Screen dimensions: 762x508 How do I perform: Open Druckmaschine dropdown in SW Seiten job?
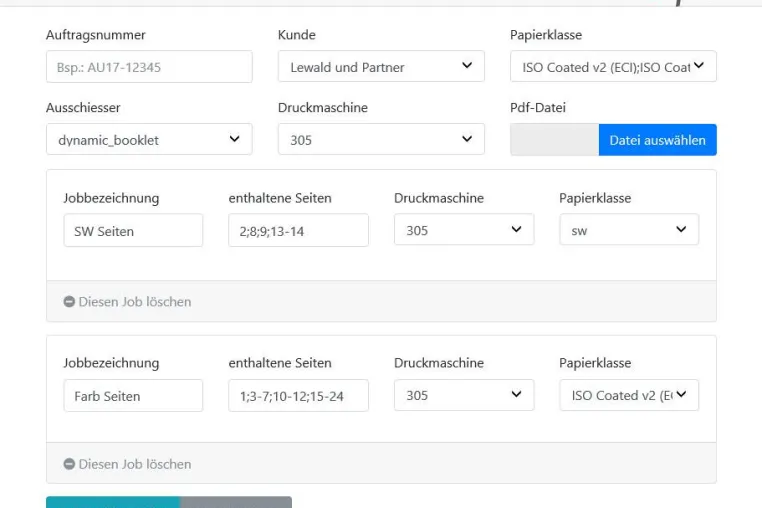(464, 229)
